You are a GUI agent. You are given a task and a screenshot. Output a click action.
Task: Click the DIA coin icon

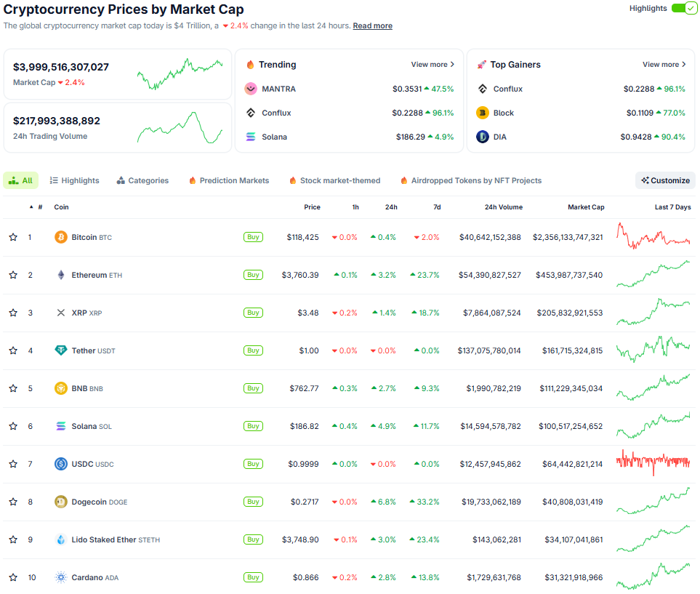pyautogui.click(x=482, y=137)
